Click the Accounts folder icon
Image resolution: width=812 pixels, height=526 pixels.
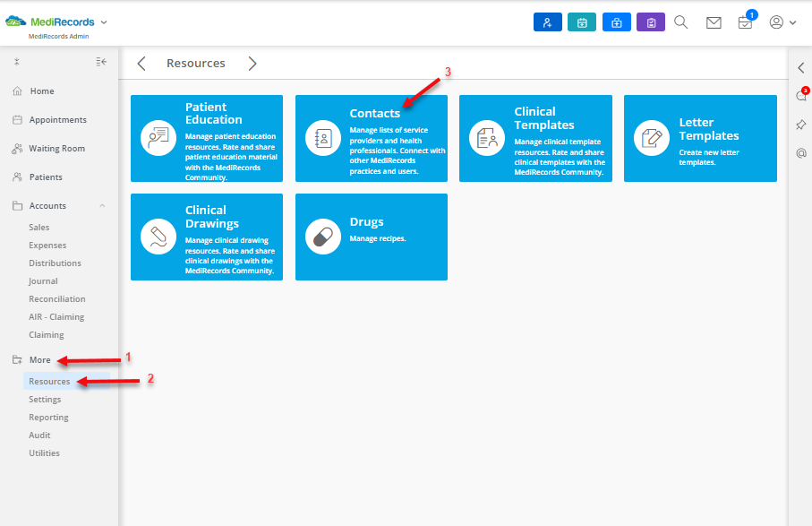[x=17, y=206]
